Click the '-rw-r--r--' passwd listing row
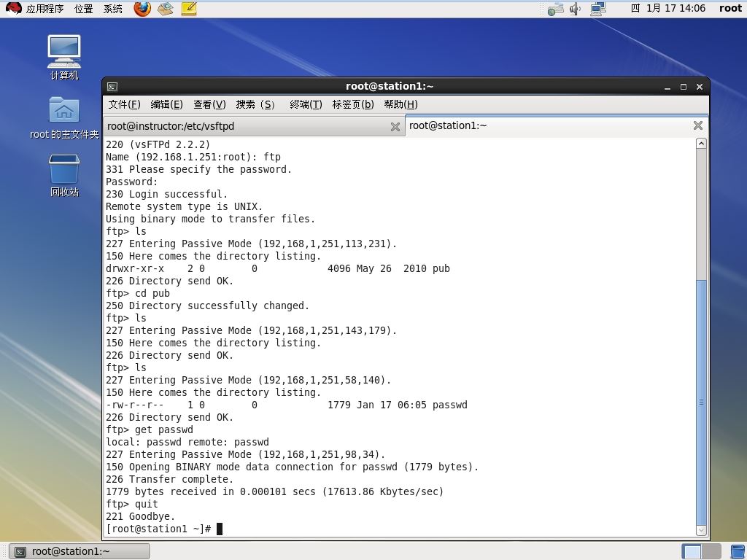 [286, 405]
